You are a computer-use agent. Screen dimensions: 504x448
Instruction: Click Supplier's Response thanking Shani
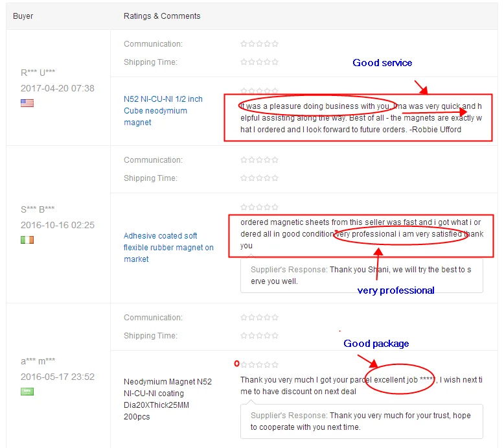pos(361,276)
